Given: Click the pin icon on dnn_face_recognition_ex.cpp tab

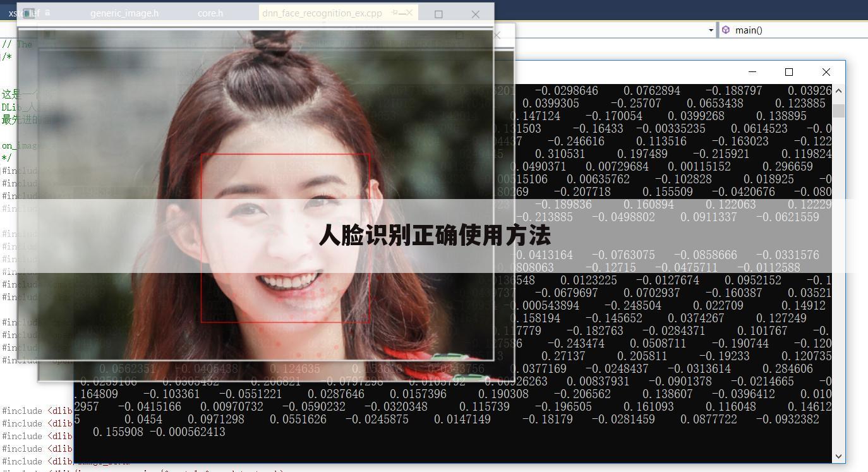Looking at the screenshot, I should [396, 13].
